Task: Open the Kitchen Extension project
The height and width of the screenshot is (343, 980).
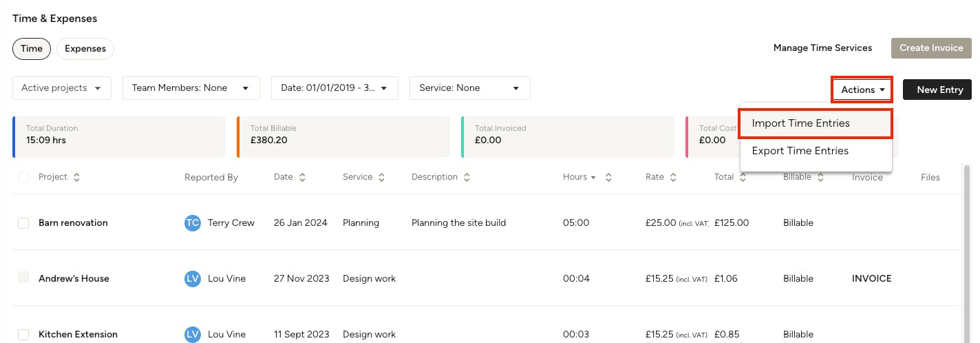Action: [x=78, y=334]
